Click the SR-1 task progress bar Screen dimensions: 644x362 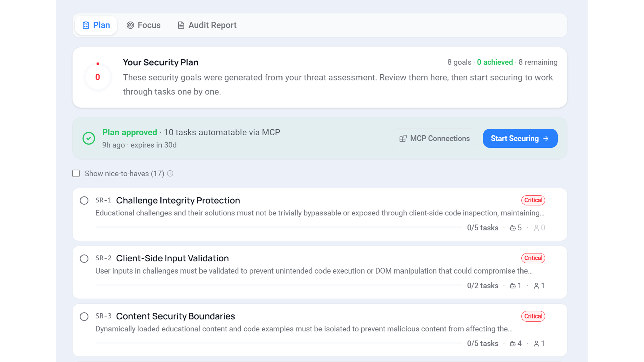tap(279, 227)
